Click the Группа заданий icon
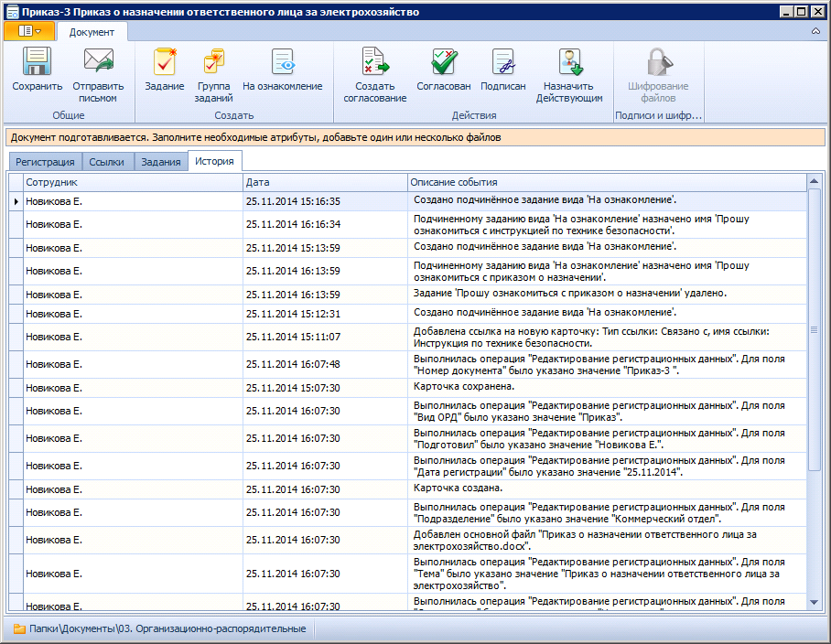 (x=213, y=62)
